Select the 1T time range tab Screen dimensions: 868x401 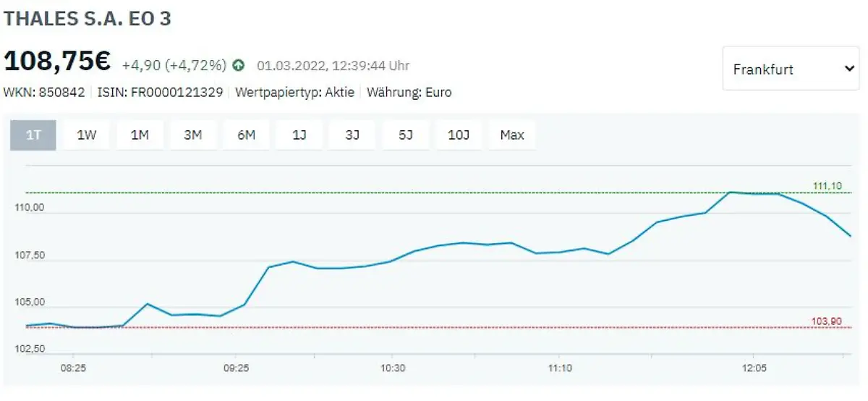(33, 135)
